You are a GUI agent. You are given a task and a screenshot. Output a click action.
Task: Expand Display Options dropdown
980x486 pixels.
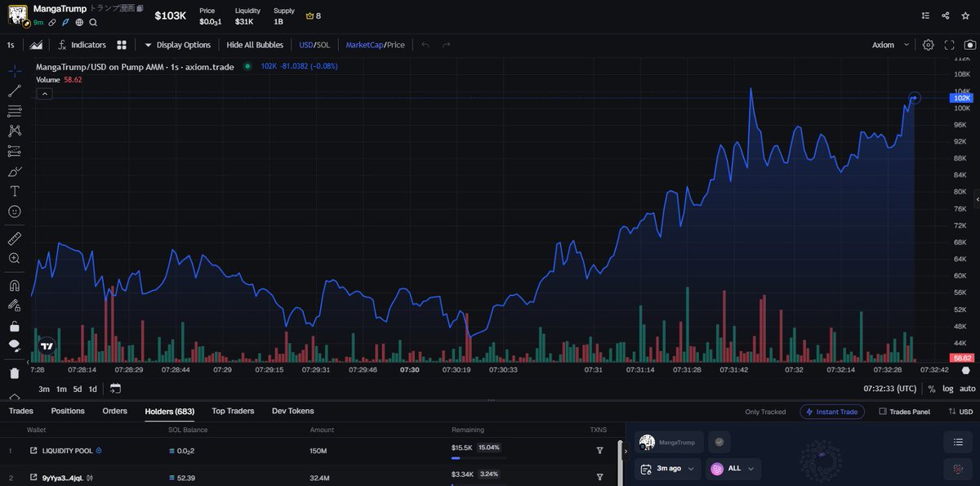coord(177,45)
